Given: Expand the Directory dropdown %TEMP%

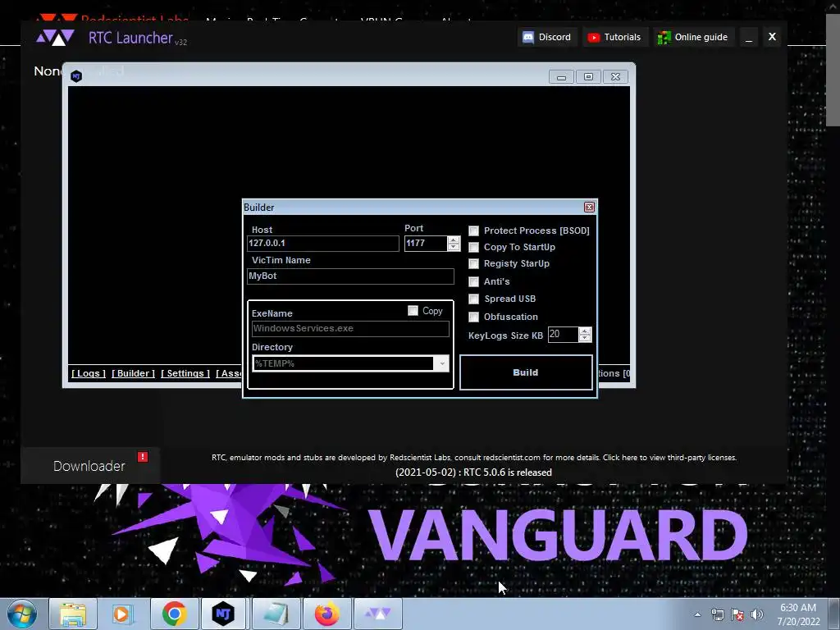Looking at the screenshot, I should pos(441,363).
